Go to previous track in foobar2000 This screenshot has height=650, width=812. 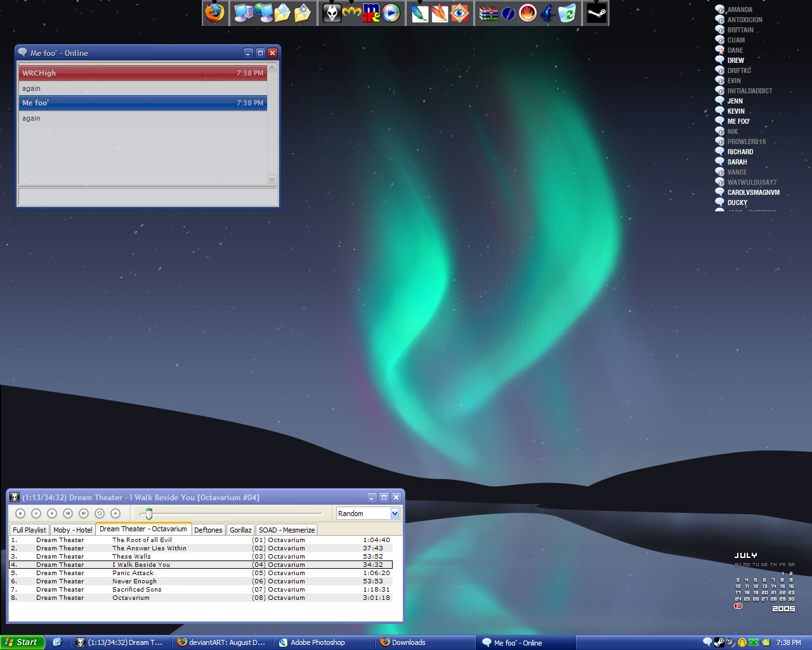[68, 513]
